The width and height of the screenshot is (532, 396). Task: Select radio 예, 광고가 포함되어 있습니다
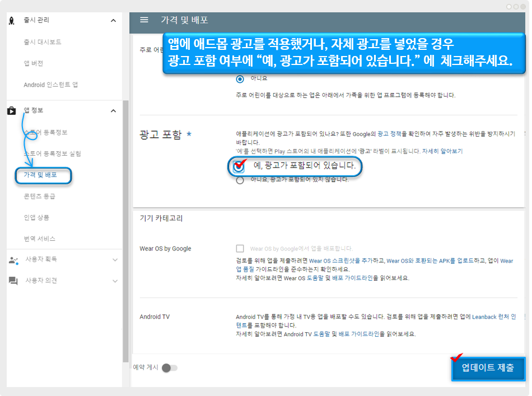[x=239, y=166]
